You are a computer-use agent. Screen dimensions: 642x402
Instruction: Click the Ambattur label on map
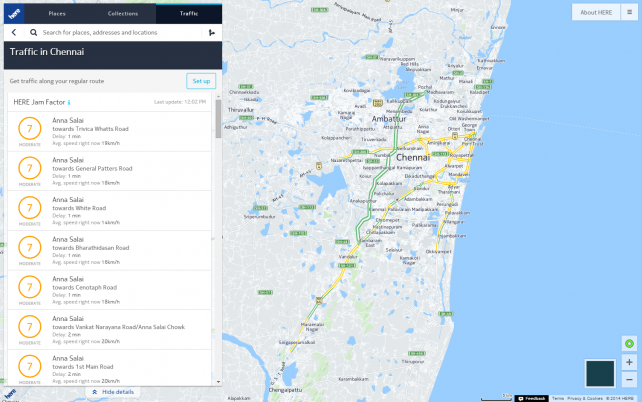click(x=389, y=119)
